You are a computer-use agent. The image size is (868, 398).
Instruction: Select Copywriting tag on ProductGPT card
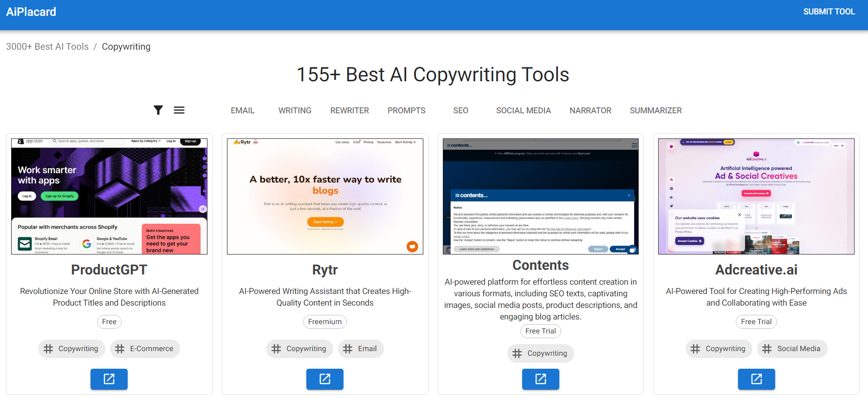71,349
